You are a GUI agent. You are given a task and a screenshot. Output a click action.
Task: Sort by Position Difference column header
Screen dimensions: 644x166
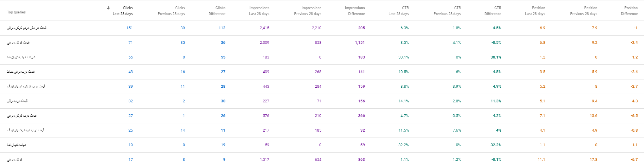pos(629,11)
